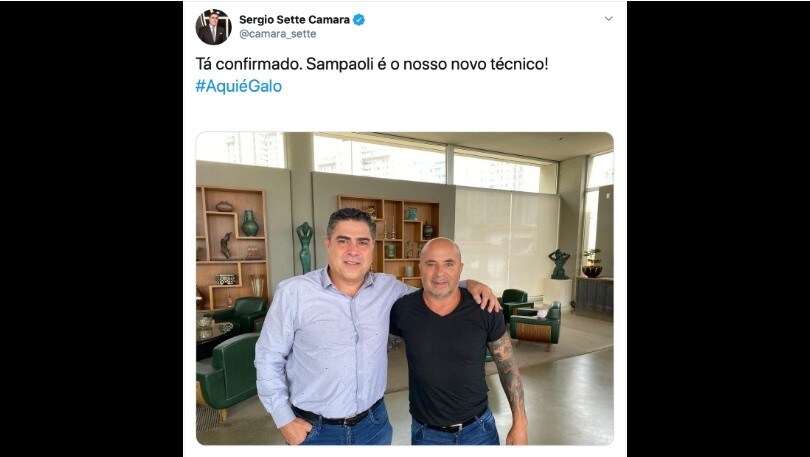This screenshot has height=457, width=810.
Task: Click the blue verified badge
Action: coord(359,20)
